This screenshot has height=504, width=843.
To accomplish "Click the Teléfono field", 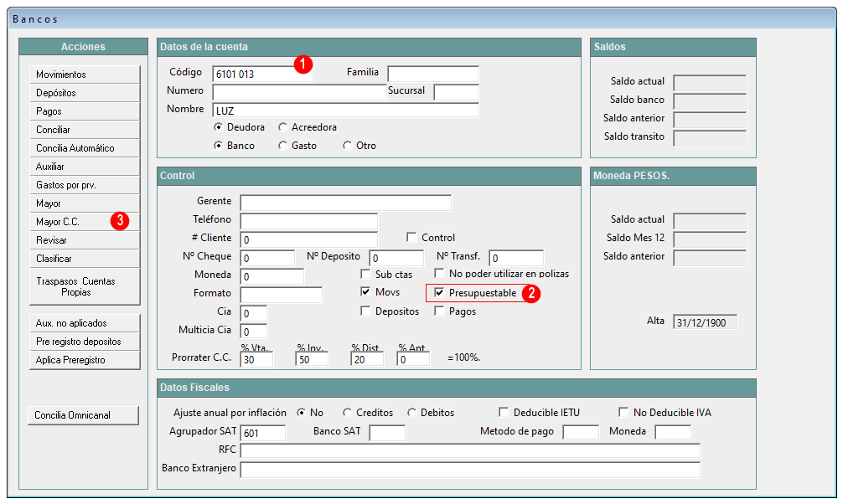I will pos(308,221).
